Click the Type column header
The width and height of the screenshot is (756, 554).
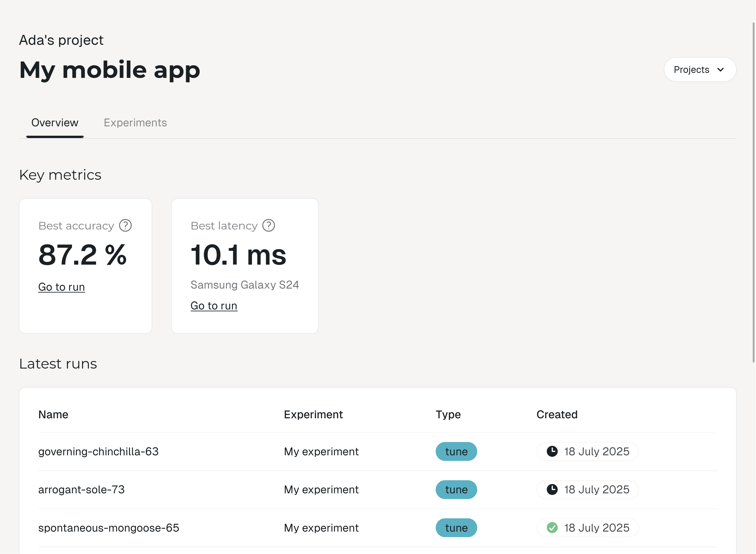pyautogui.click(x=448, y=415)
